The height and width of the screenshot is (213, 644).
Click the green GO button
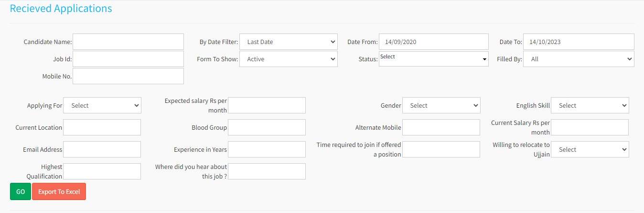pyautogui.click(x=20, y=191)
